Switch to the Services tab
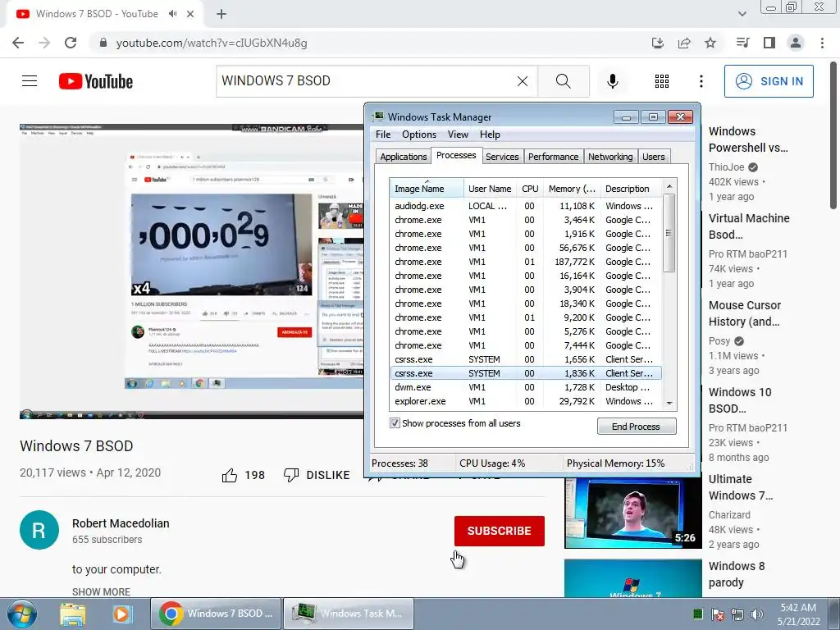Viewport: 840px width, 630px height. (502, 157)
